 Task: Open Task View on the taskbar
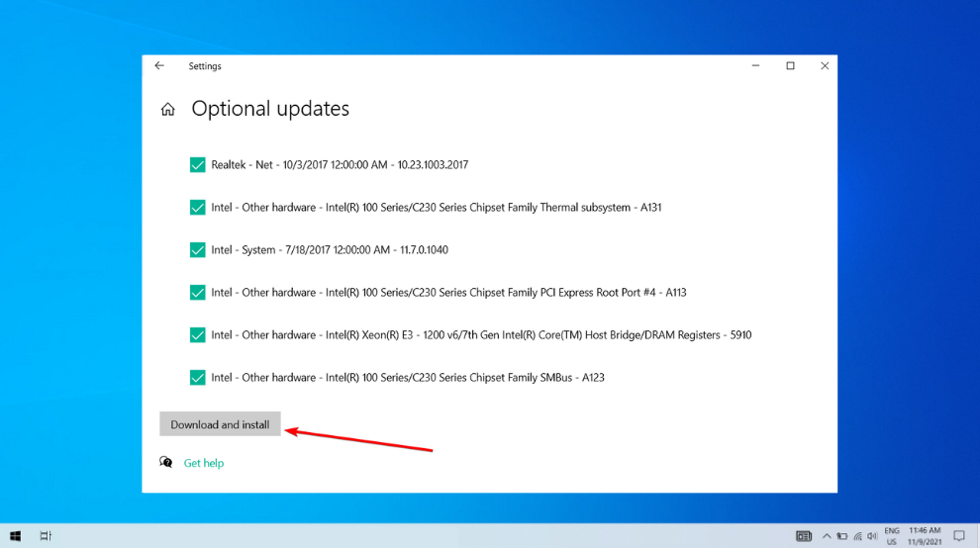[x=46, y=536]
